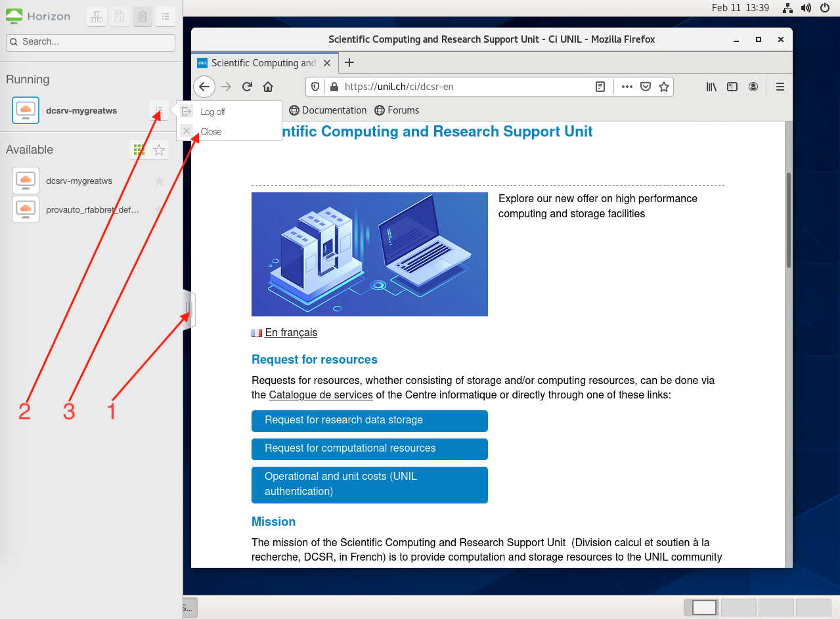The width and height of the screenshot is (840, 619).
Task: Click the Horizon Search field
Action: 91,42
